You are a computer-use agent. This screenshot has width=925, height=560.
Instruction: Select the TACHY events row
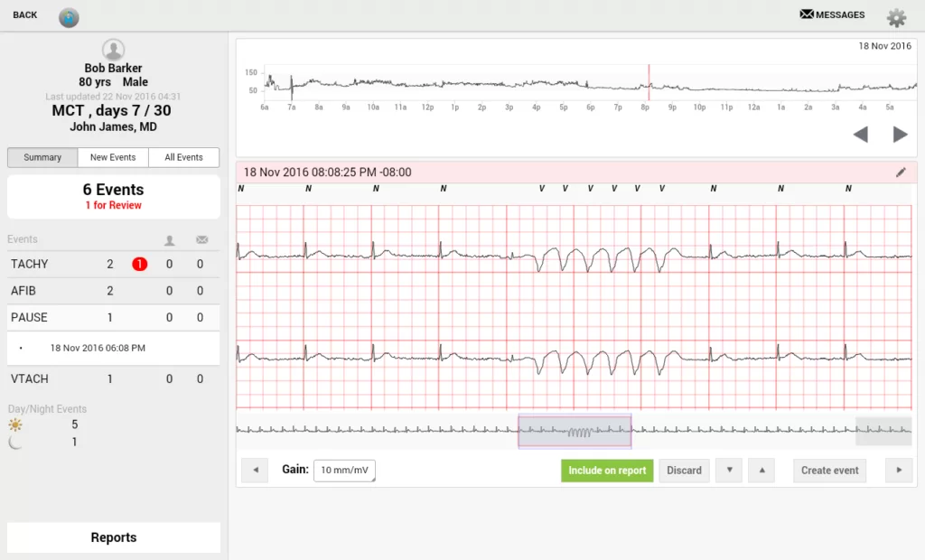pyautogui.click(x=113, y=264)
